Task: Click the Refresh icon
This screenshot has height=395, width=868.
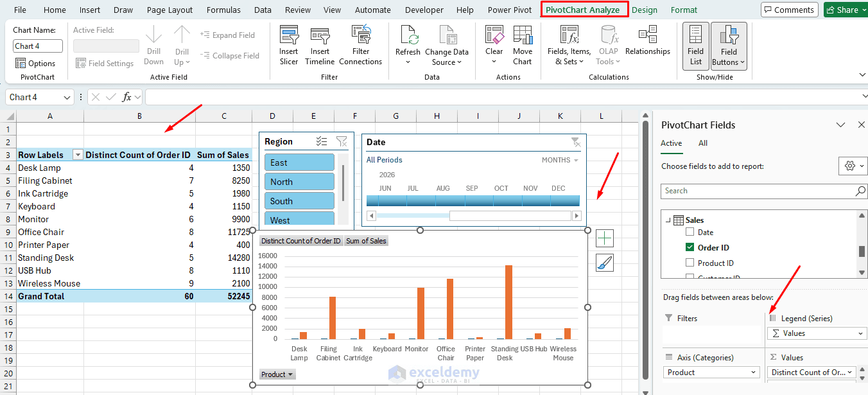Action: click(408, 35)
